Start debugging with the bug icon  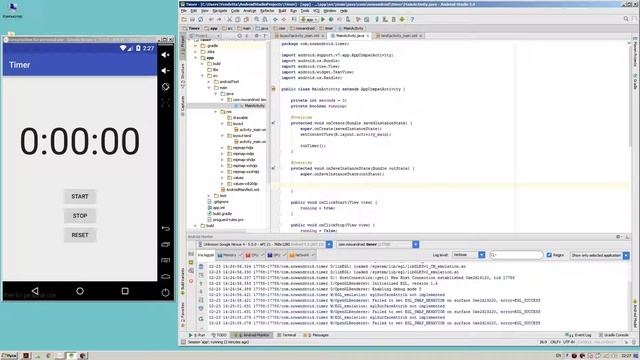coord(331,19)
